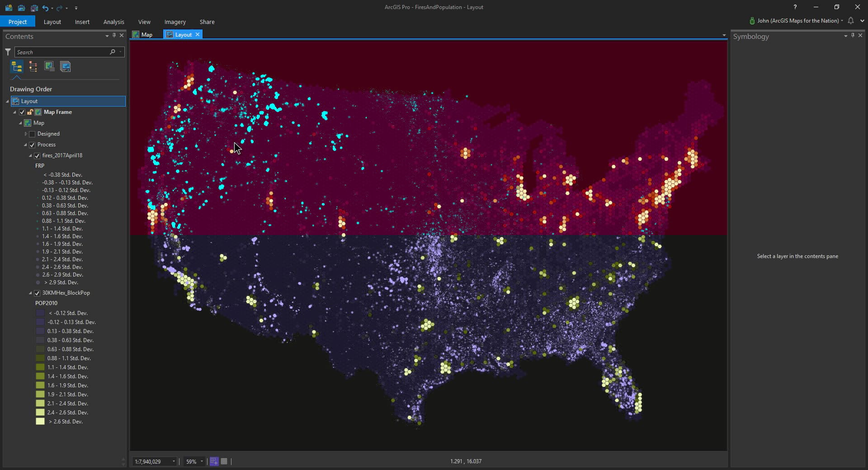Image resolution: width=868 pixels, height=470 pixels.
Task: Expand the Designed group layer
Action: point(26,134)
